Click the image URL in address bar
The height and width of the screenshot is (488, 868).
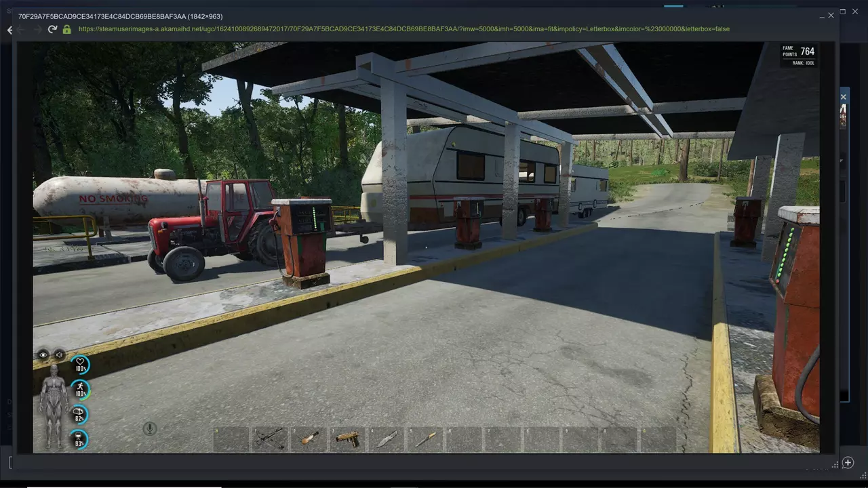[x=403, y=29]
